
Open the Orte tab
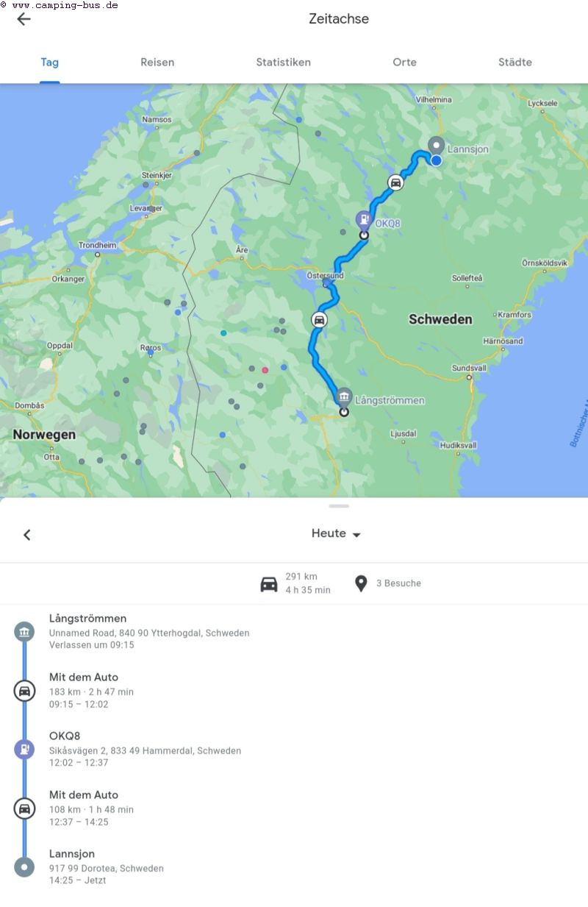404,63
